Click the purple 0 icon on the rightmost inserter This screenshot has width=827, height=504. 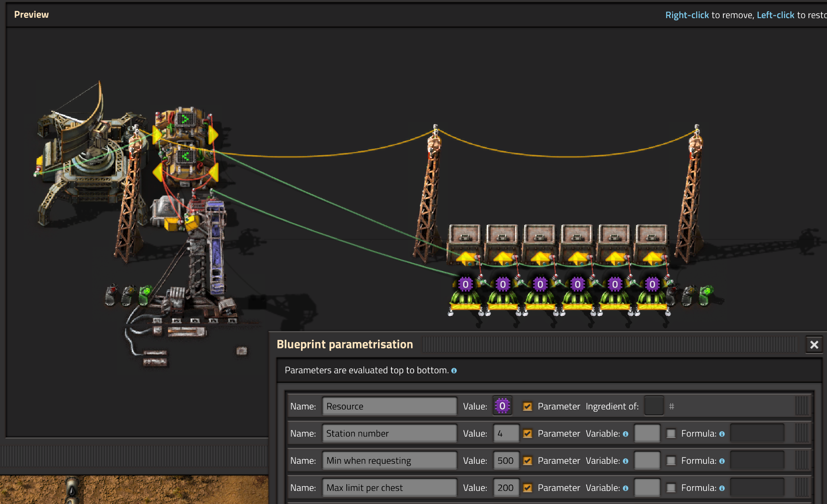pyautogui.click(x=652, y=284)
